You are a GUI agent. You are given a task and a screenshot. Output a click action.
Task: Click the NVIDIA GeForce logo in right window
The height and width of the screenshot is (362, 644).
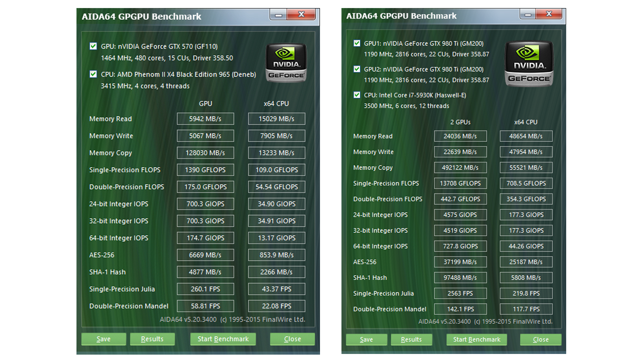(529, 64)
